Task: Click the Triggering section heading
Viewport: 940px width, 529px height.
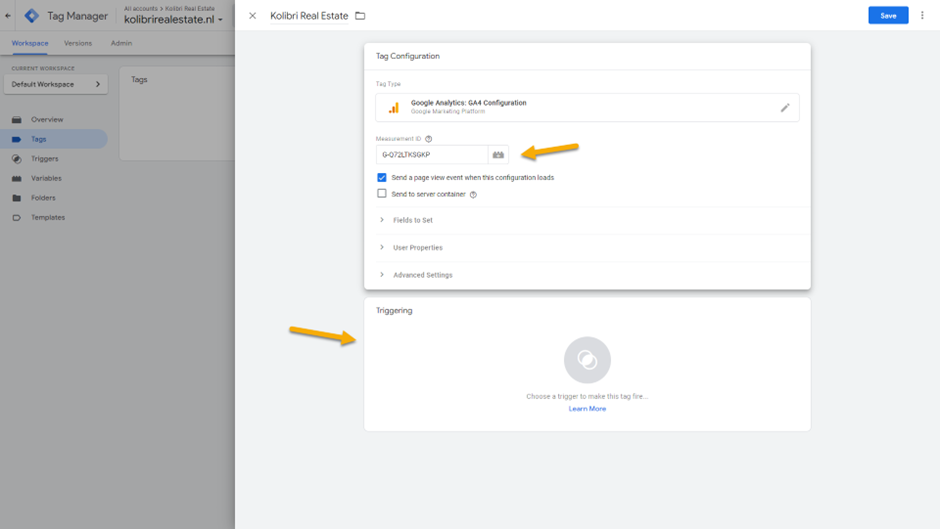Action: click(x=394, y=311)
